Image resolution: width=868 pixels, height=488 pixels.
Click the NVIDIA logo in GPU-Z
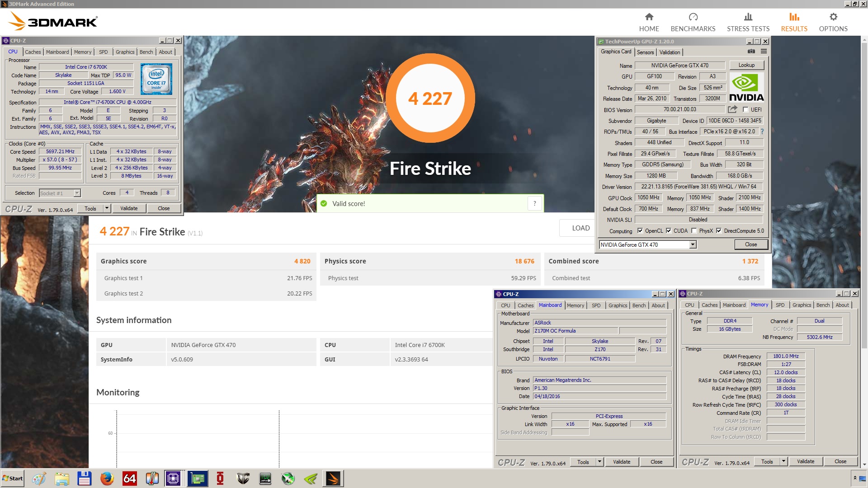746,88
